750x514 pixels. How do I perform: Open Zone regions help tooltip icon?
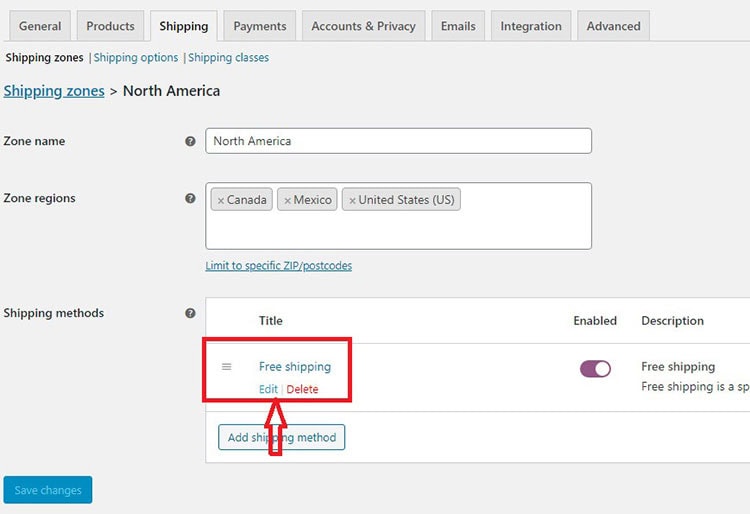pyautogui.click(x=190, y=198)
